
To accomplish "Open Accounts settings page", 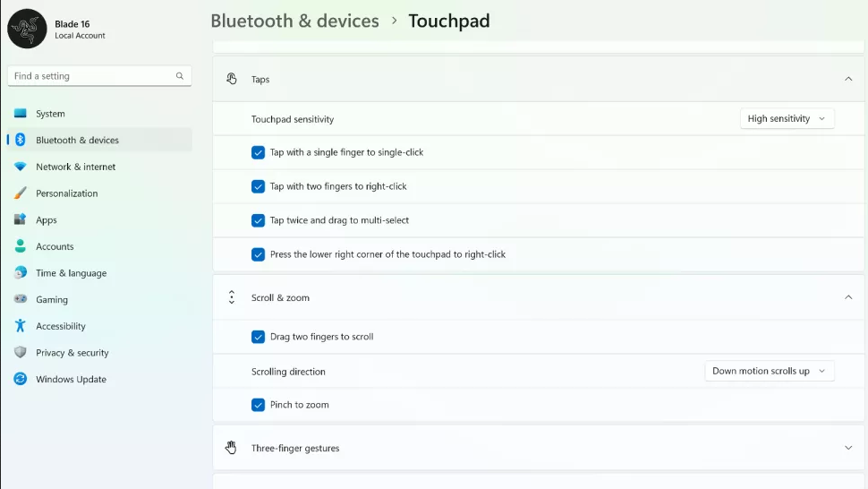I will pos(99,246).
